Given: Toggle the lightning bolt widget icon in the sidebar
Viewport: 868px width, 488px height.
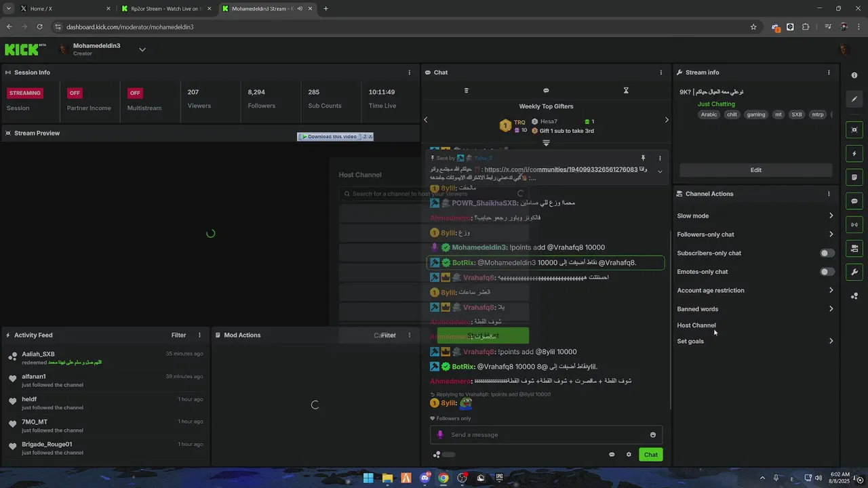Looking at the screenshot, I should pyautogui.click(x=854, y=153).
